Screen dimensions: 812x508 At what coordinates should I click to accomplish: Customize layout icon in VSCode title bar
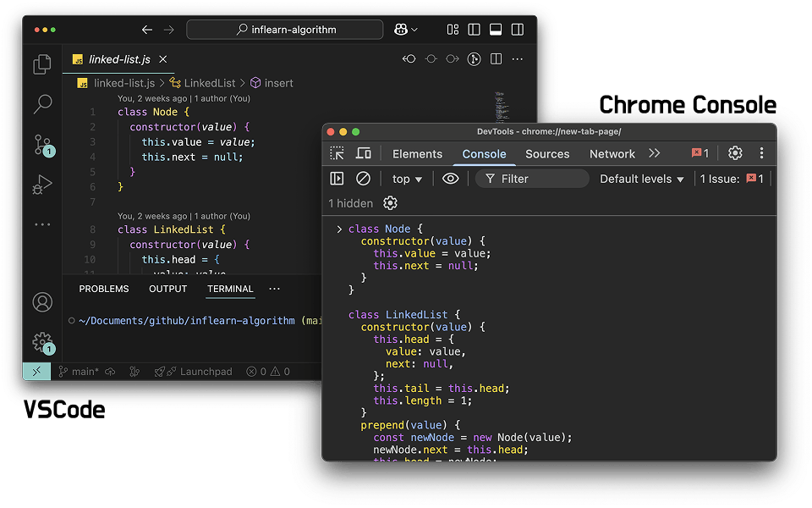click(x=453, y=30)
